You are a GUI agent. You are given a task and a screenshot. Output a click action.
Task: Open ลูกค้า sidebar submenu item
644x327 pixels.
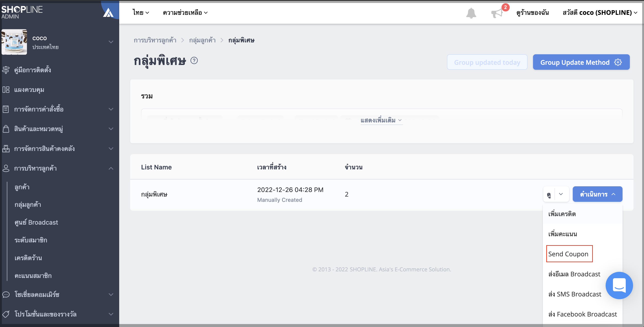[x=22, y=187]
